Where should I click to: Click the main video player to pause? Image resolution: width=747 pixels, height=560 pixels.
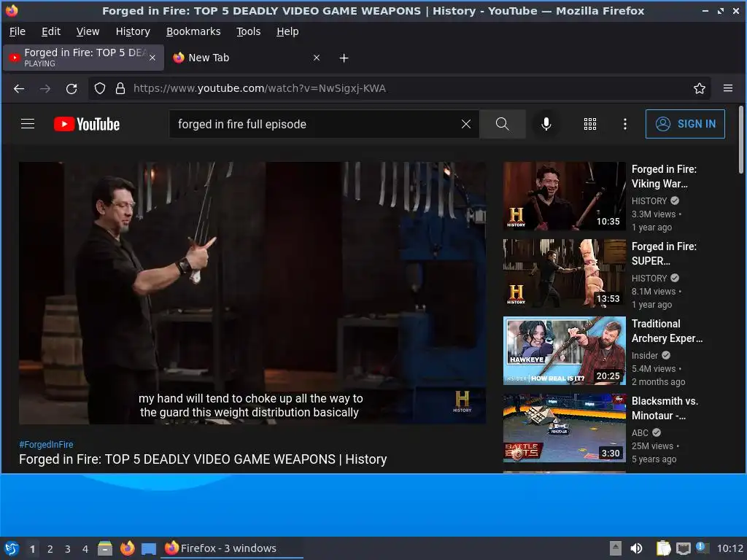pyautogui.click(x=252, y=293)
